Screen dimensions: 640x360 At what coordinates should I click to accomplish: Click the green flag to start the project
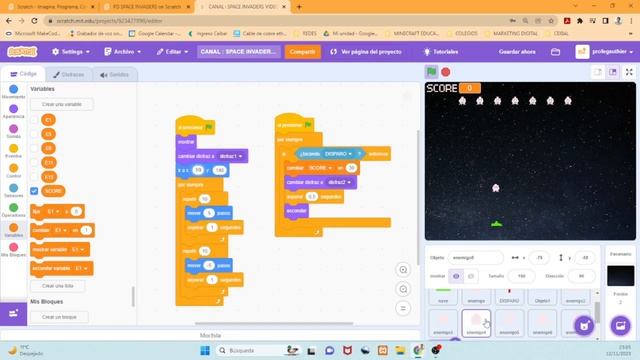431,72
